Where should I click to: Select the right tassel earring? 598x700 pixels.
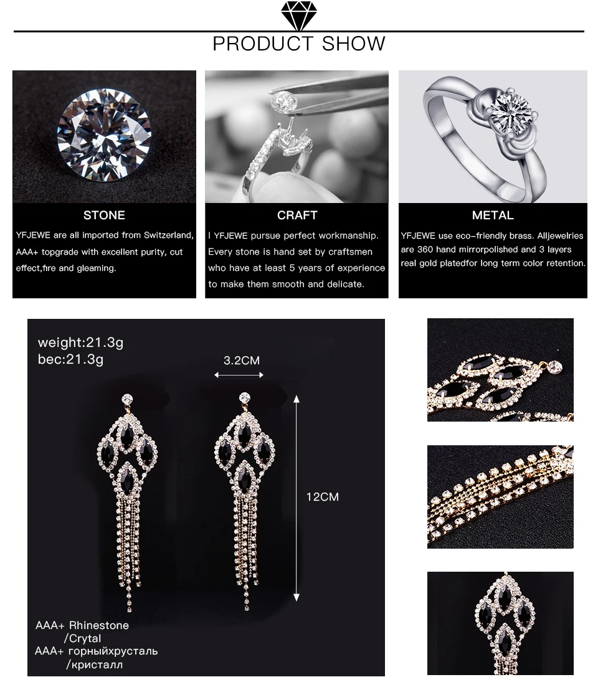(x=245, y=501)
